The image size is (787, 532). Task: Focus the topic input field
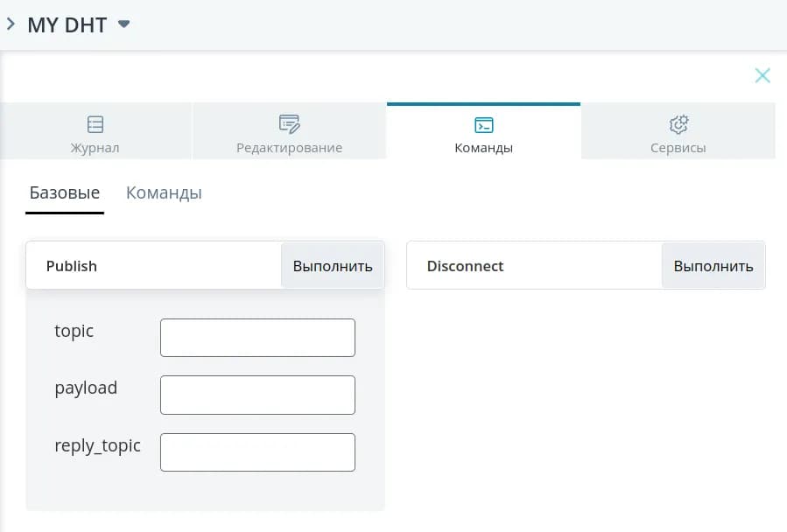click(x=257, y=338)
